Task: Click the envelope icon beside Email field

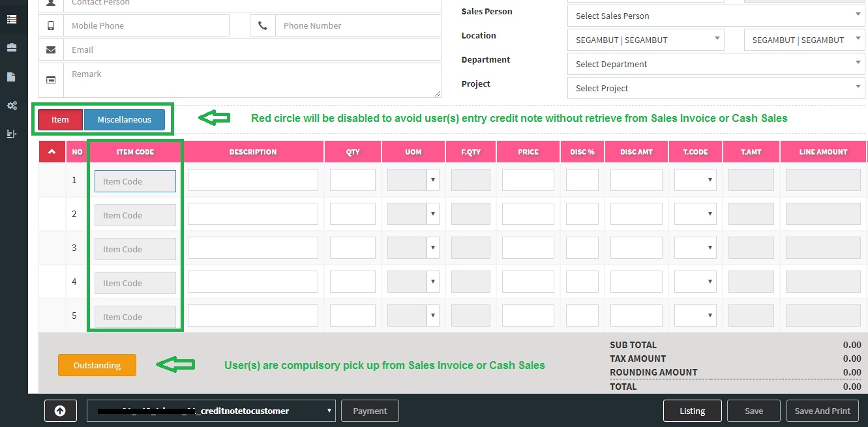Action: pyautogui.click(x=51, y=50)
